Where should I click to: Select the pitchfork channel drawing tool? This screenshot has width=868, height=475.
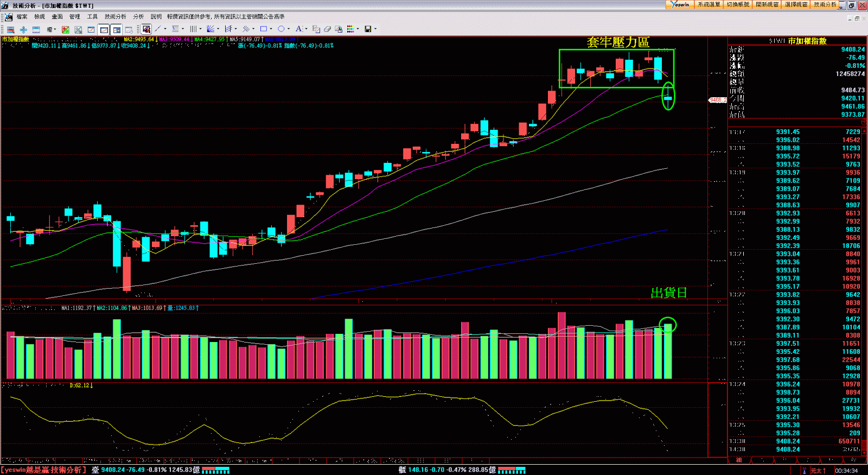pyautogui.click(x=228, y=29)
